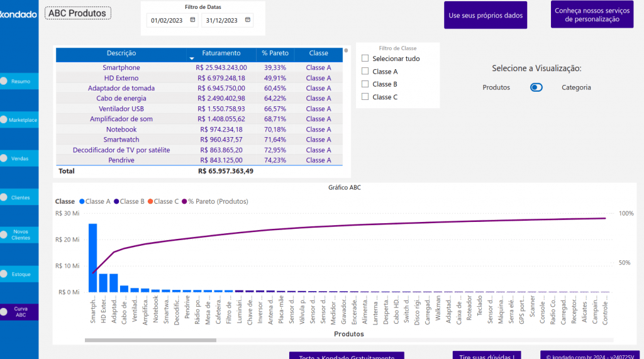Click Conheça nossos serviços de personalização button
Viewport: 644px width, 359px height.
pos(592,15)
